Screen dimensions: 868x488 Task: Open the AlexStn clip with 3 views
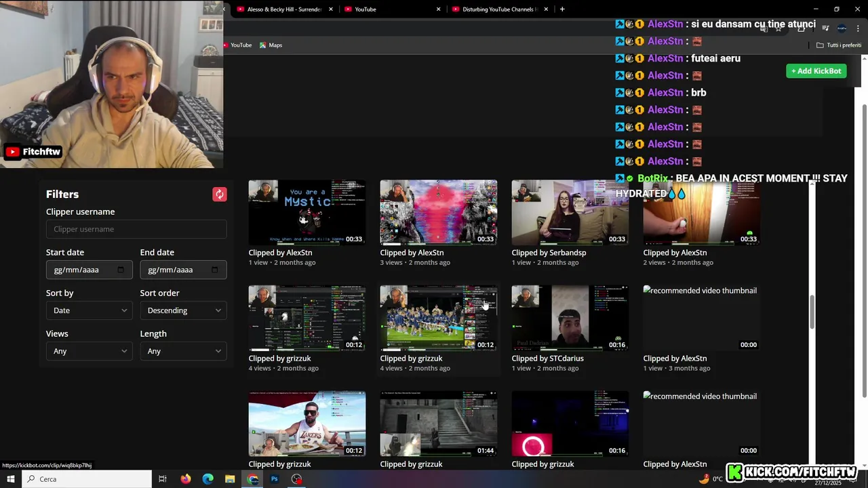439,212
